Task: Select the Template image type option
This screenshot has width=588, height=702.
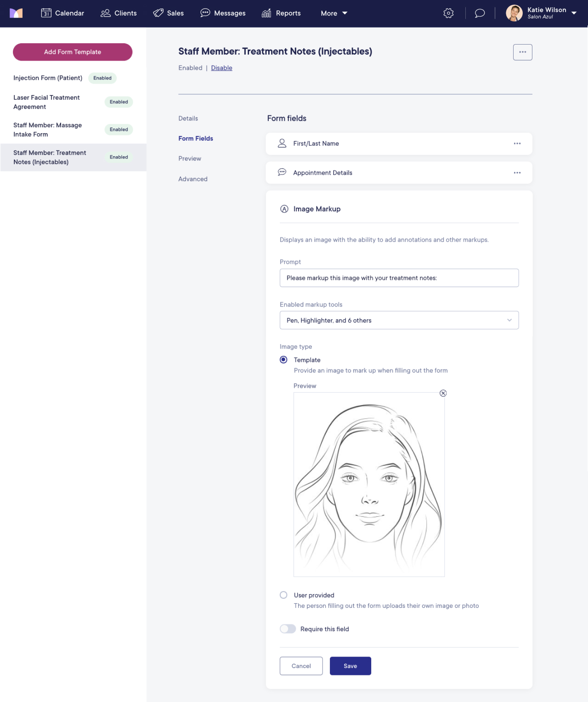Action: tap(283, 360)
